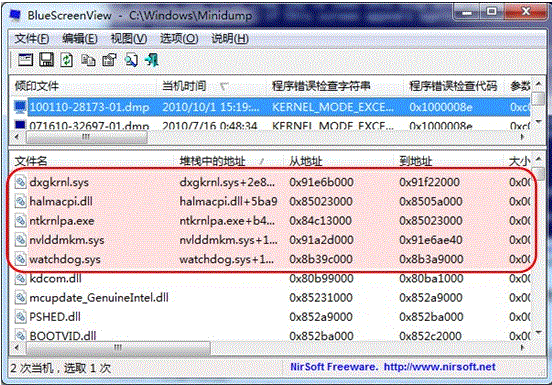Image resolution: width=552 pixels, height=385 pixels.
Task: Open the Advanced Options toolbar icon
Action: (25, 60)
